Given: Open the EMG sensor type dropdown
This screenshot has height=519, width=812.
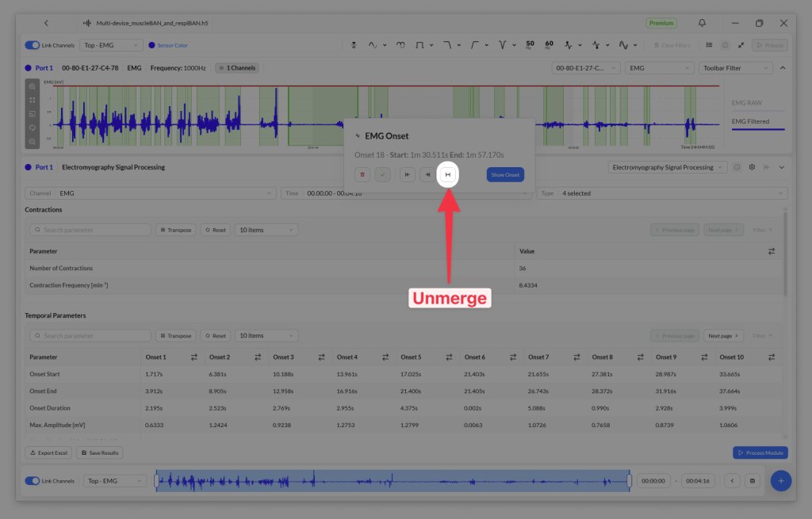Looking at the screenshot, I should (659, 68).
